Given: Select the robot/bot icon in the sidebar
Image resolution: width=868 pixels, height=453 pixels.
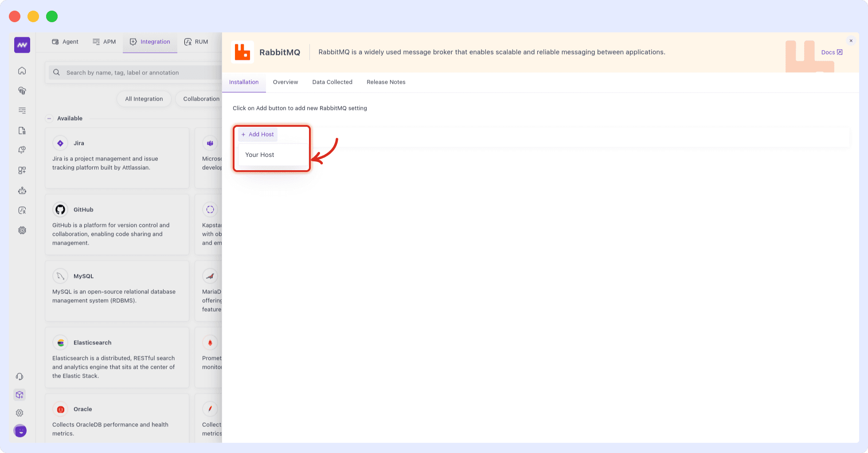Looking at the screenshot, I should (x=22, y=190).
